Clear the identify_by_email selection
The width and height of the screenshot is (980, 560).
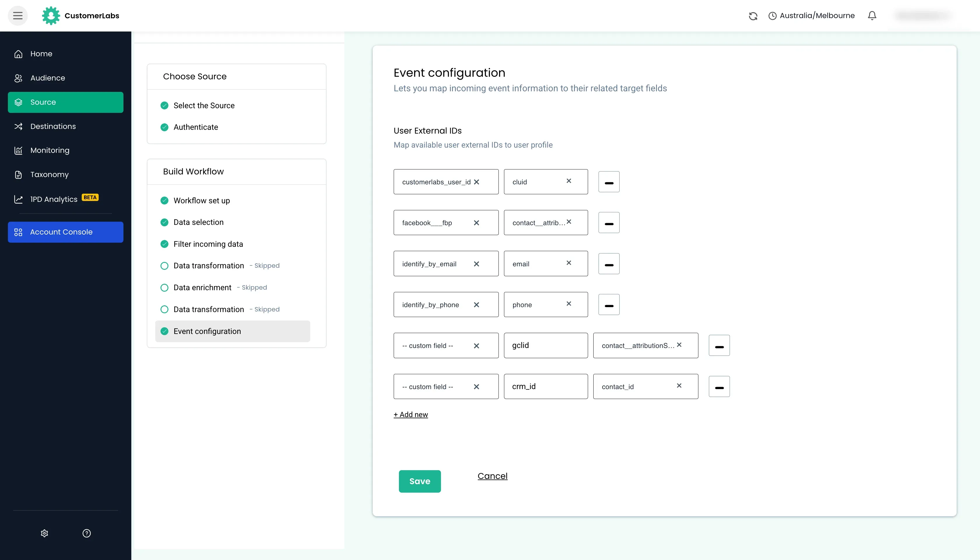(x=476, y=264)
